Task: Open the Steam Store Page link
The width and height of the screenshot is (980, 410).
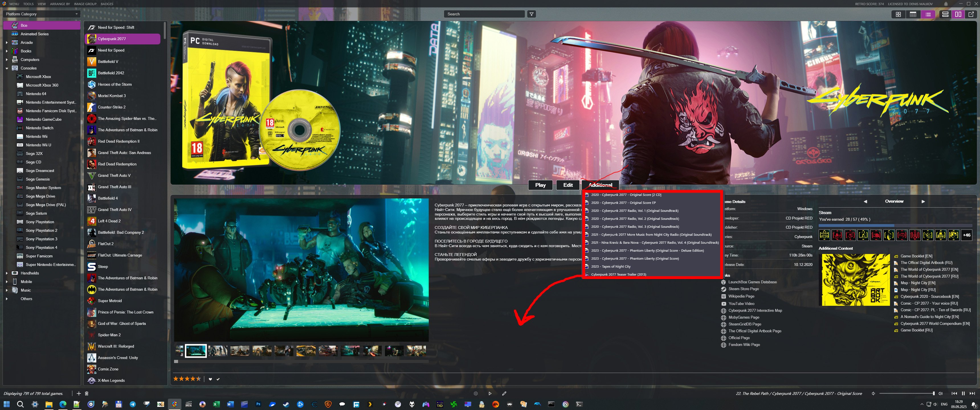Action: pos(743,289)
